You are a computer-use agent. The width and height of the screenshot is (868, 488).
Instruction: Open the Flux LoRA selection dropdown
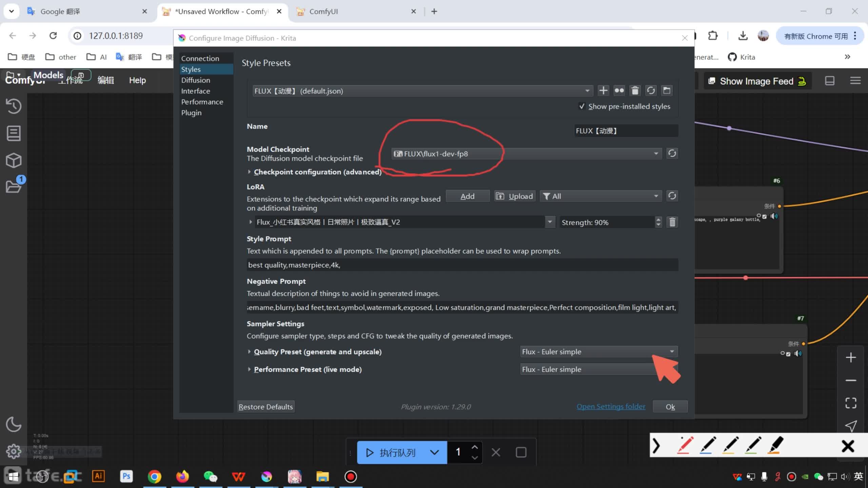[x=550, y=222]
